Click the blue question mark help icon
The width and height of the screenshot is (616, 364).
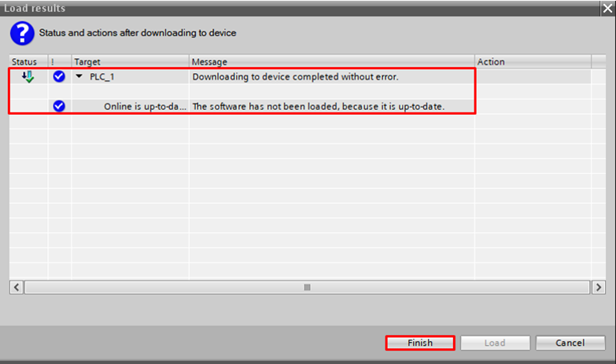[22, 34]
